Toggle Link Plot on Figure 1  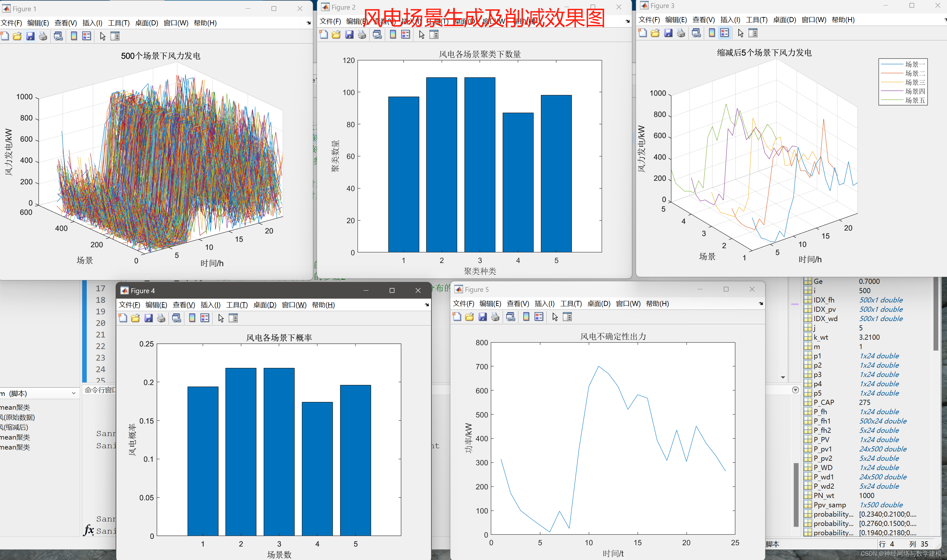click(x=58, y=36)
